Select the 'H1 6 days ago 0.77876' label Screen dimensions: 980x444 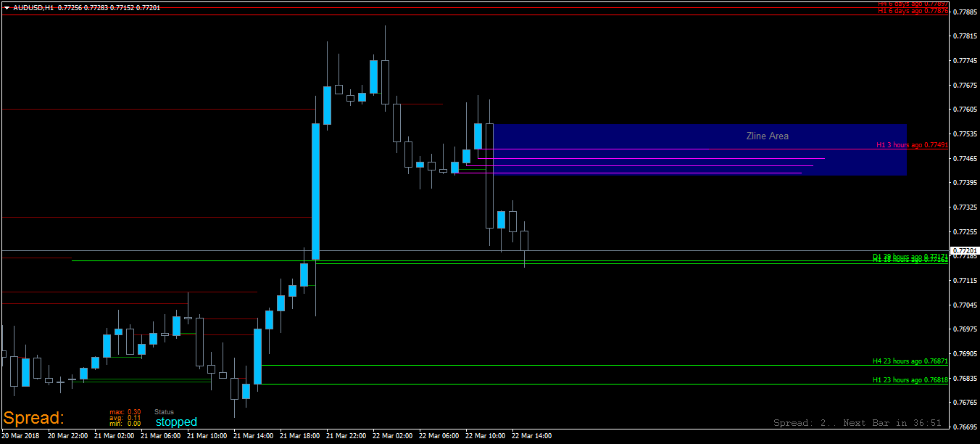tap(912, 11)
